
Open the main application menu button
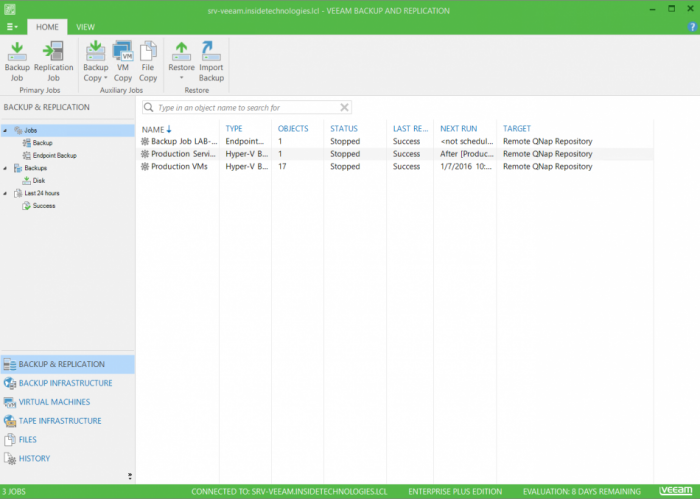[x=12, y=27]
